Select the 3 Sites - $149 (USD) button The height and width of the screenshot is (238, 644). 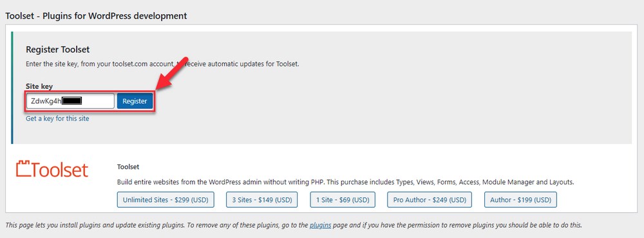262,200
